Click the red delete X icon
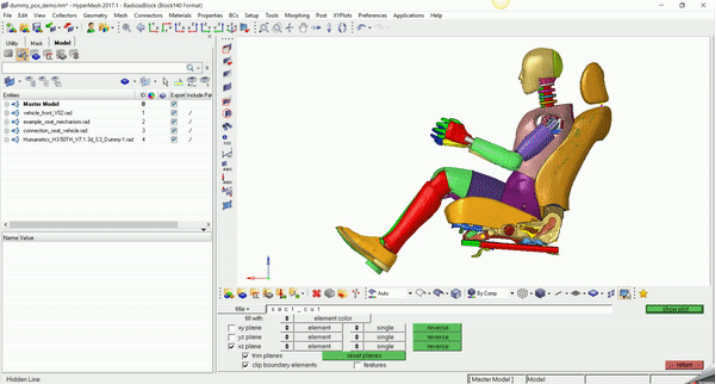Screen dimensions: 716x384 coord(316,294)
